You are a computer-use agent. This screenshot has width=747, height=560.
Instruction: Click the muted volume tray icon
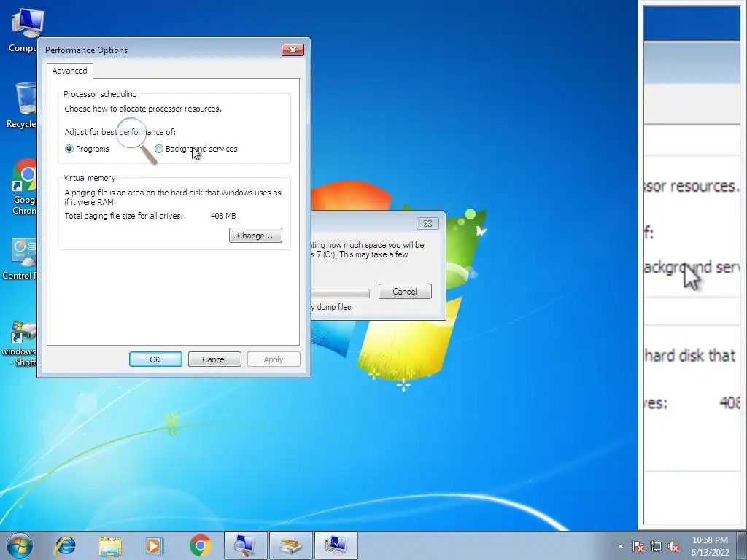[673, 546]
